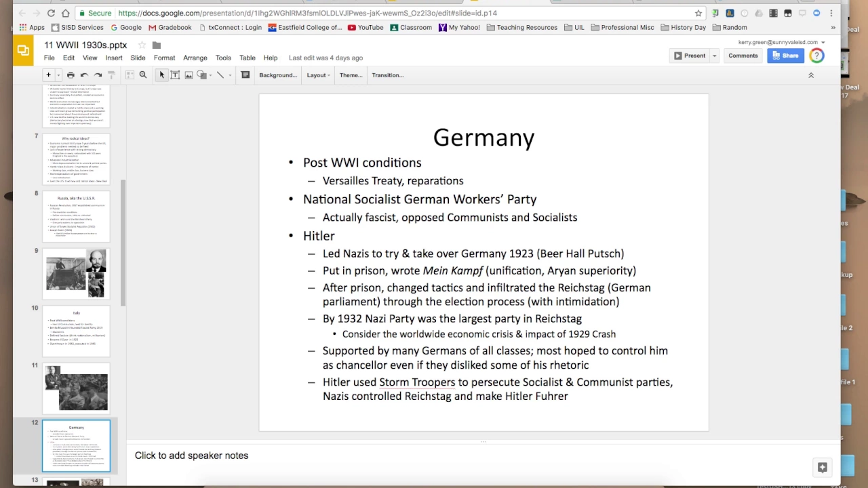
Task: Open the Background... options
Action: pyautogui.click(x=278, y=75)
